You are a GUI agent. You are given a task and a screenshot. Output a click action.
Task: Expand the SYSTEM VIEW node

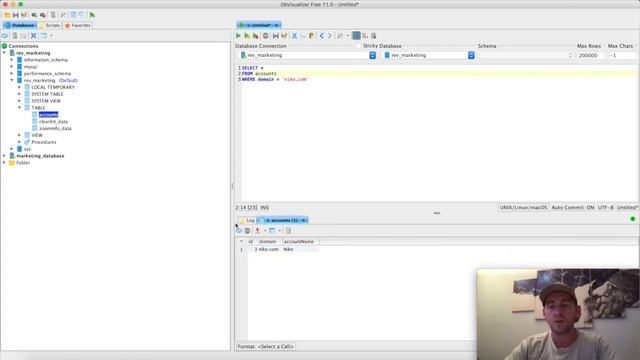coord(19,101)
